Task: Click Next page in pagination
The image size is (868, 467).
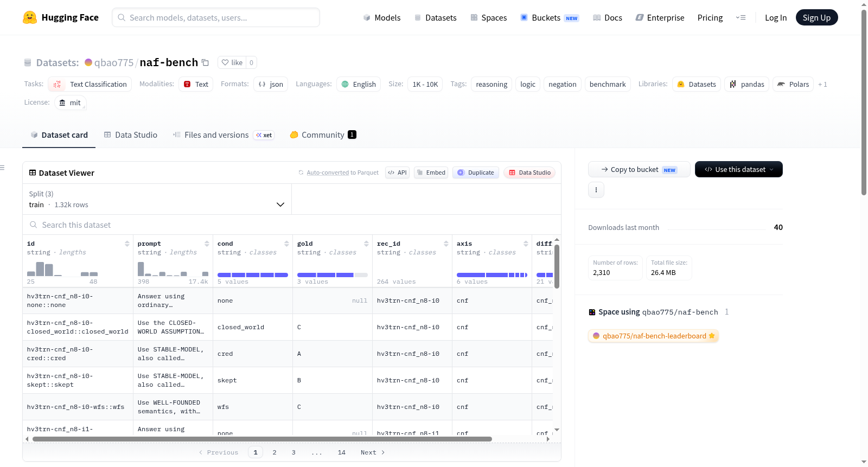Action: [x=373, y=452]
